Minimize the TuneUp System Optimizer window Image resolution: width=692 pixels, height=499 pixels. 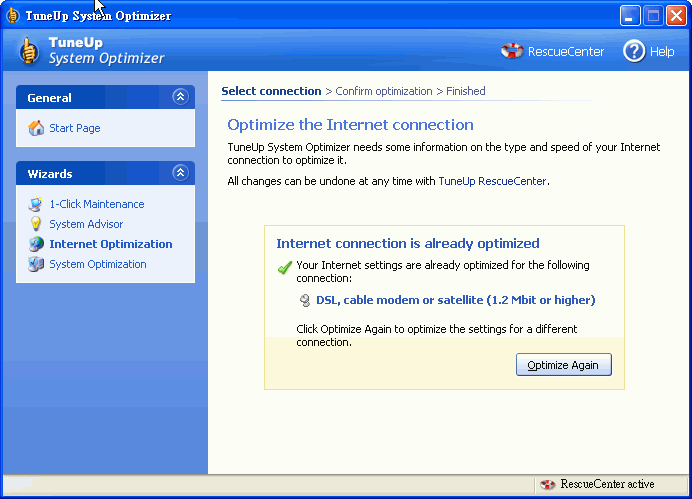[x=630, y=15]
